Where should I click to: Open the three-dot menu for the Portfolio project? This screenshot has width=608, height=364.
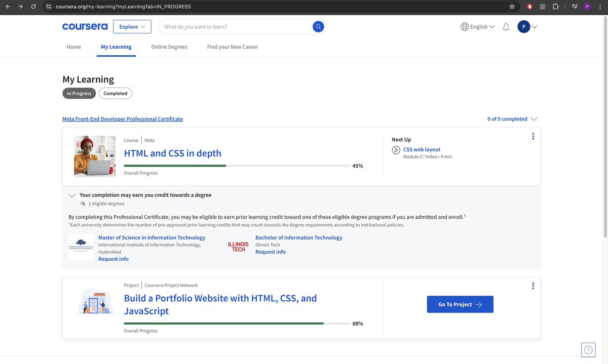coord(533,286)
